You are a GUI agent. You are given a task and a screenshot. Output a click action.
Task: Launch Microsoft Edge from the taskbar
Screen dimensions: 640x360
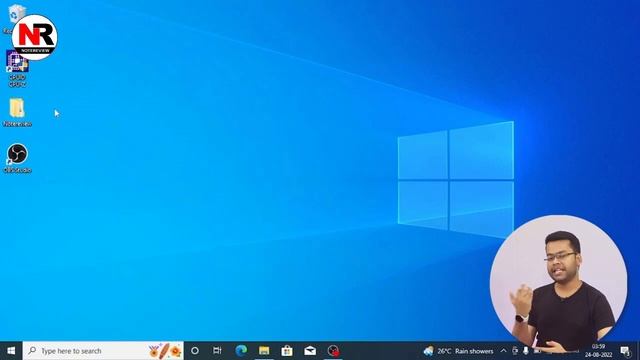pos(241,351)
